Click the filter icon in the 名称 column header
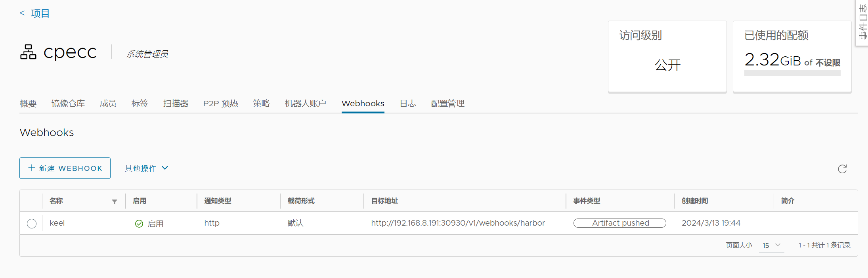This screenshot has height=278, width=868. (115, 202)
